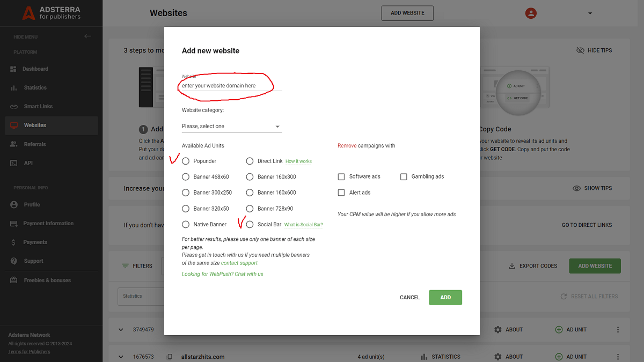
Task: Enable the Social Bar radio option
Action: coord(249,224)
